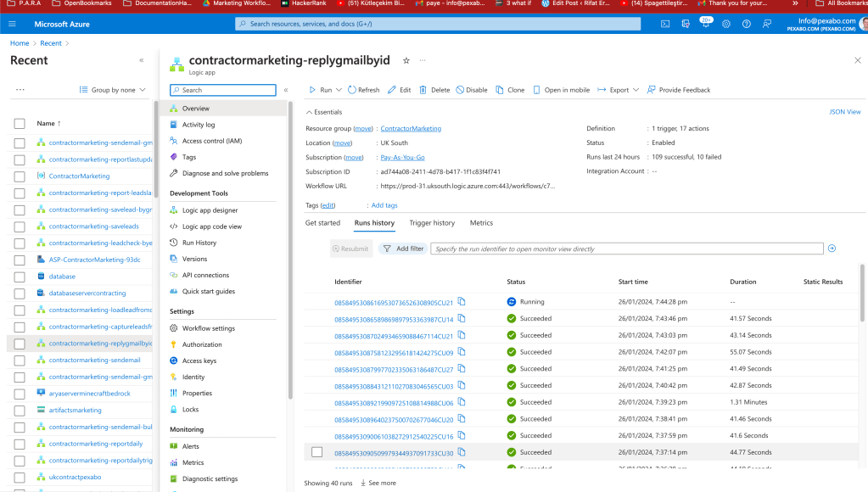
Task: Open Access control (IAM)
Action: point(212,141)
